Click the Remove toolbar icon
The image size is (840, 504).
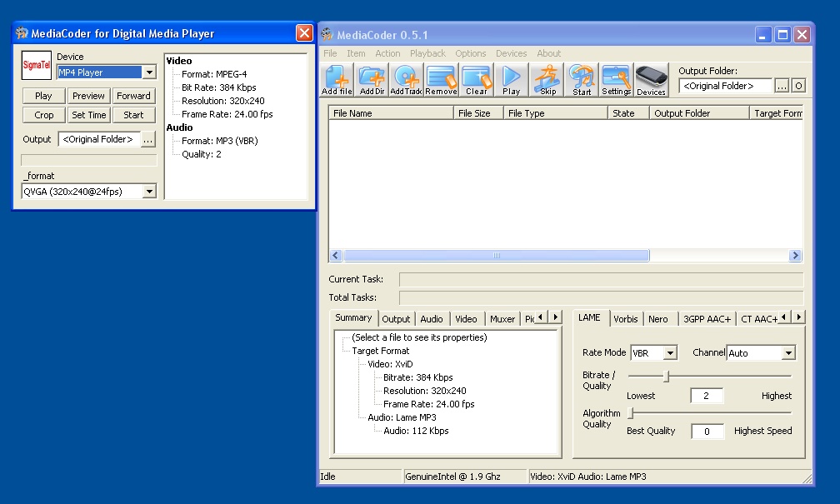coord(441,80)
